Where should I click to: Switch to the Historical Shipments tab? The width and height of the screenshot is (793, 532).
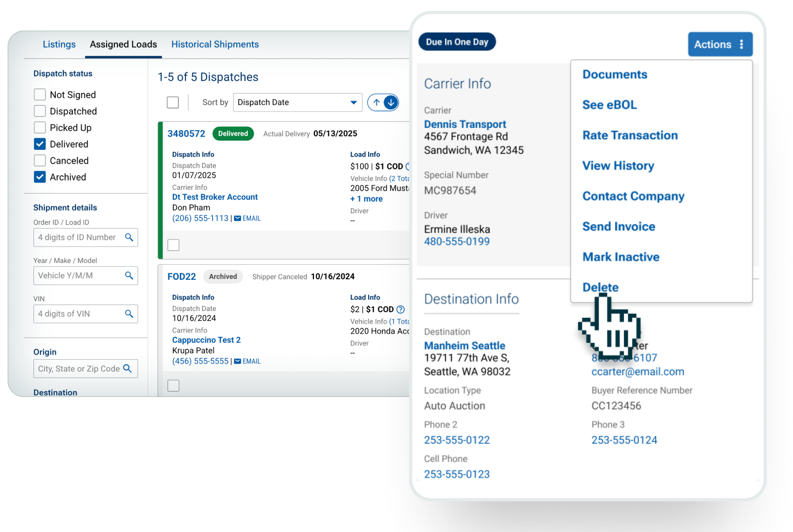(x=215, y=44)
